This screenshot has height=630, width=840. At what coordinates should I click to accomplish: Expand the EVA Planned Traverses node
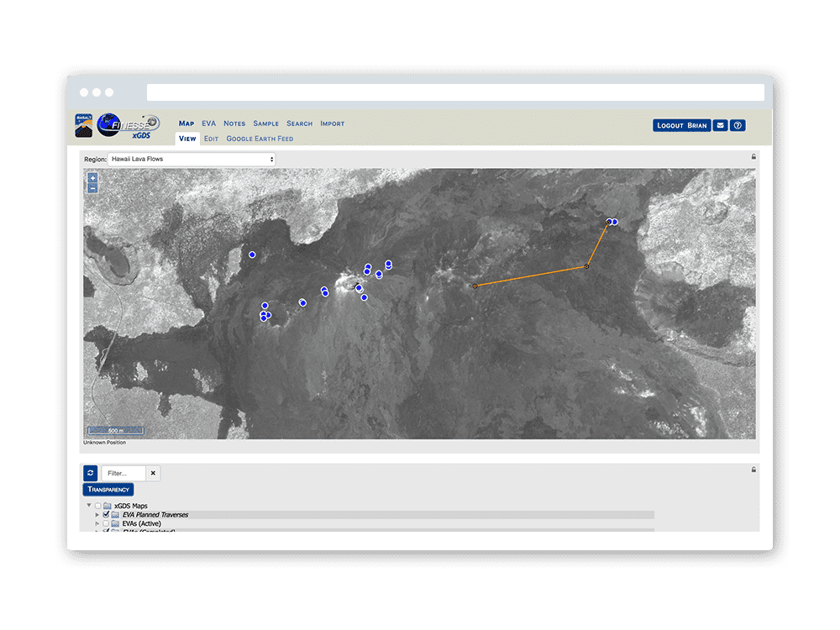97,515
